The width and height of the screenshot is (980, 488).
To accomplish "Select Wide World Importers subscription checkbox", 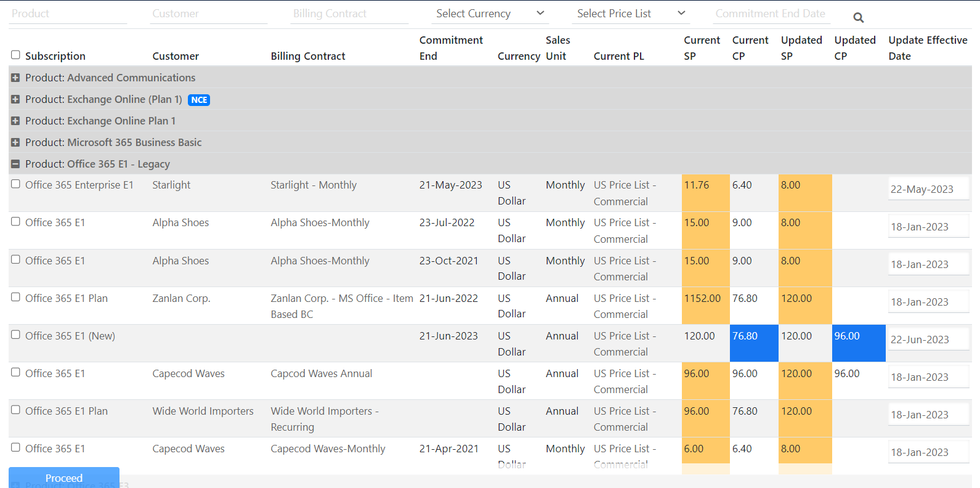I will [15, 410].
